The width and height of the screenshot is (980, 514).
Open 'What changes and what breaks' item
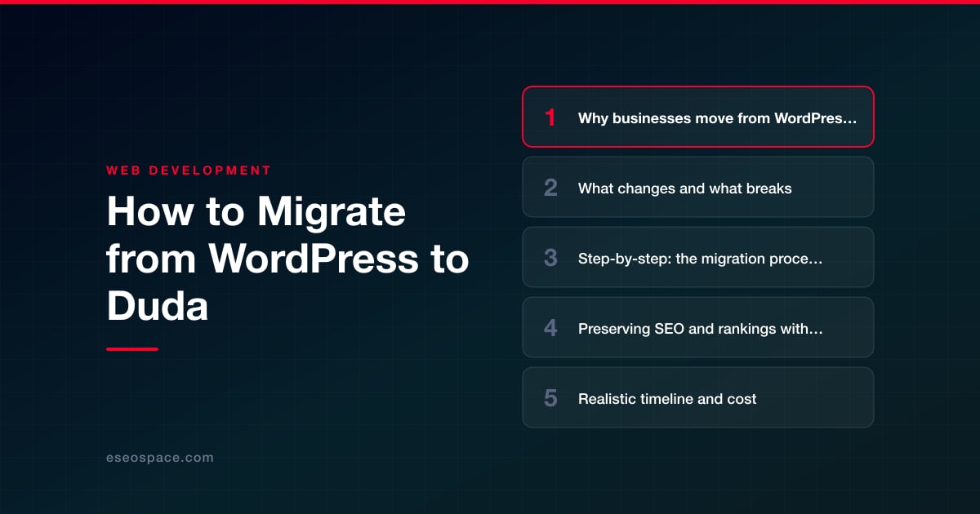[x=698, y=187]
